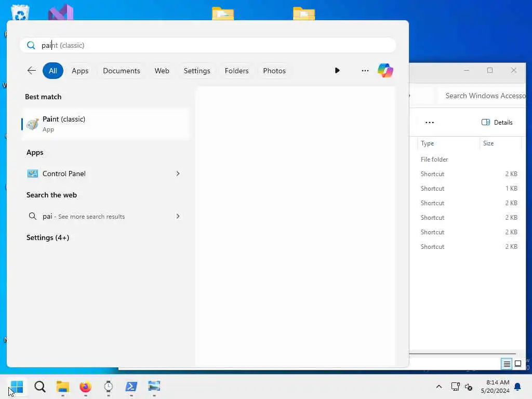Switch to Apps filter tab
Screen dimensions: 532x399
[x=80, y=71]
